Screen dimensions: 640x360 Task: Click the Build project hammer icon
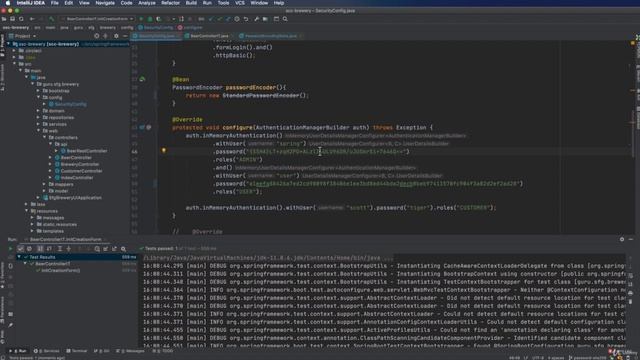click(51, 19)
